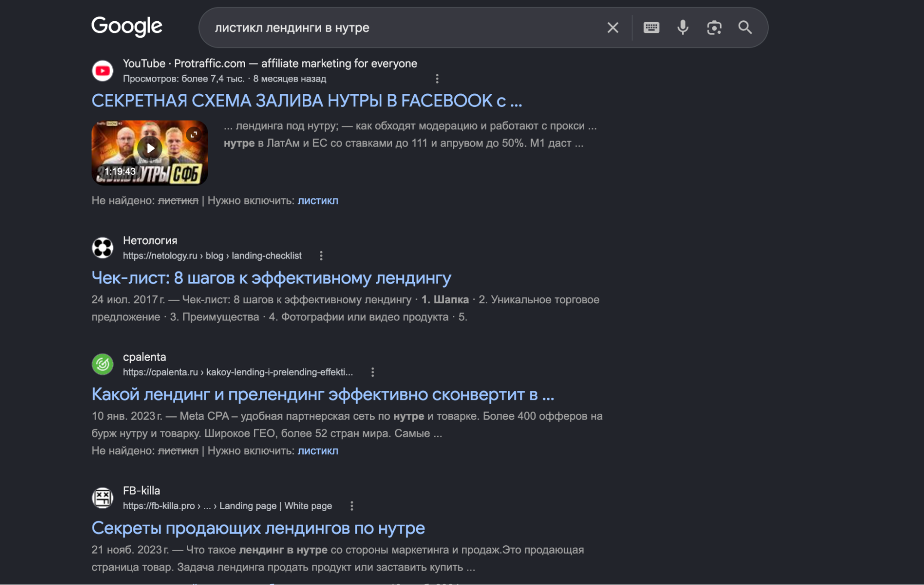The height and width of the screenshot is (585, 924).
Task: Focus the search box with листикл query
Action: [407, 28]
